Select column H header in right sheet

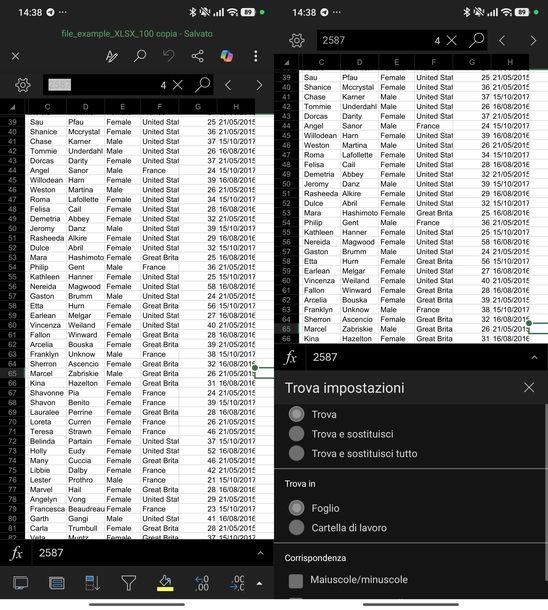pyautogui.click(x=510, y=62)
